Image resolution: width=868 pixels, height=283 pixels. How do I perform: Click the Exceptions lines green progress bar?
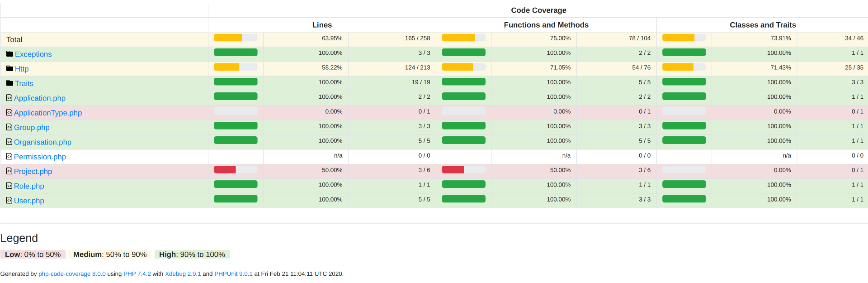[x=236, y=53]
